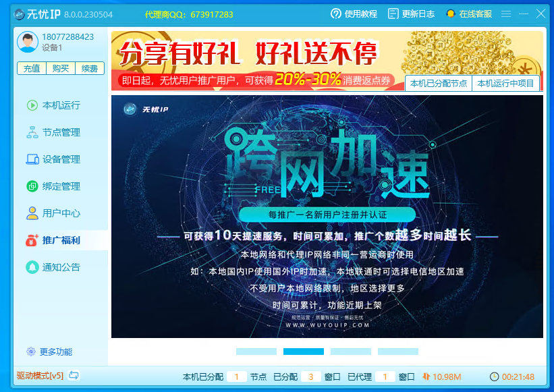Open the 本机已分配节点 tab
This screenshot has width=554, height=392.
(439, 84)
